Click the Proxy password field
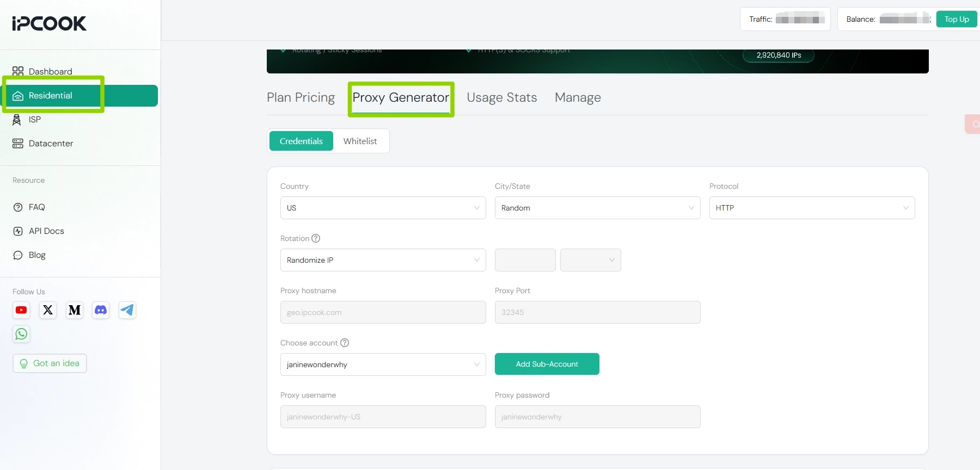Screen dimensions: 980x470 coord(598,417)
